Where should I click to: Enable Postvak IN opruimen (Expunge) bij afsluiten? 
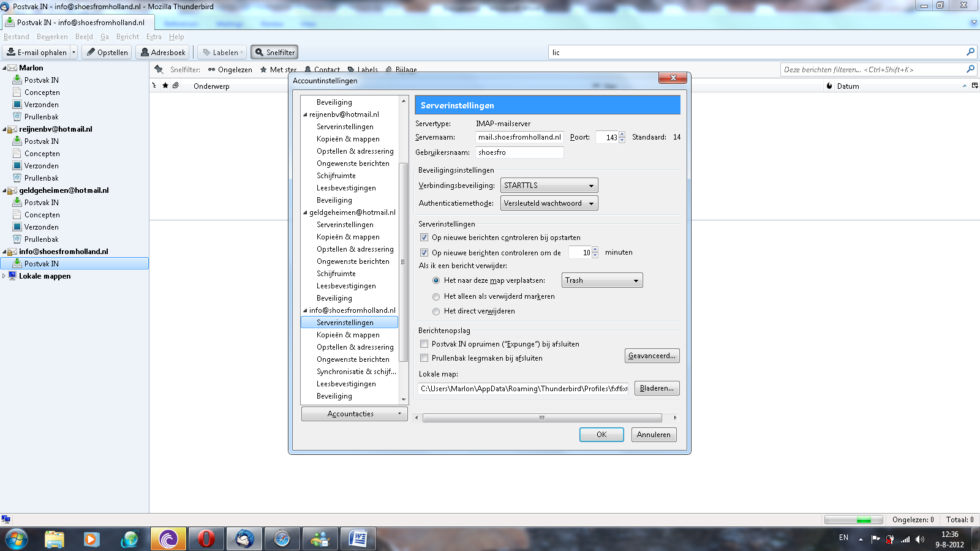[424, 343]
